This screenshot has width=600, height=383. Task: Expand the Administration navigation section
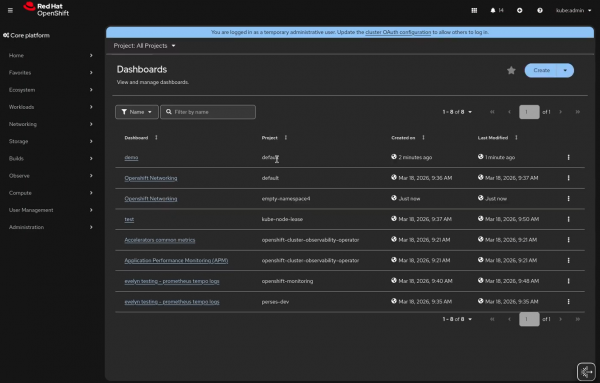51,227
